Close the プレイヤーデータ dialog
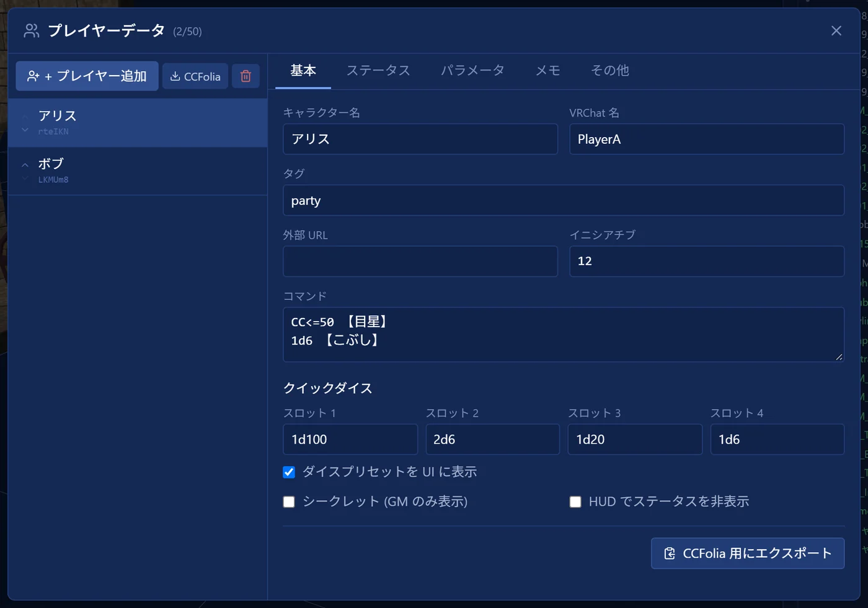 (x=836, y=30)
